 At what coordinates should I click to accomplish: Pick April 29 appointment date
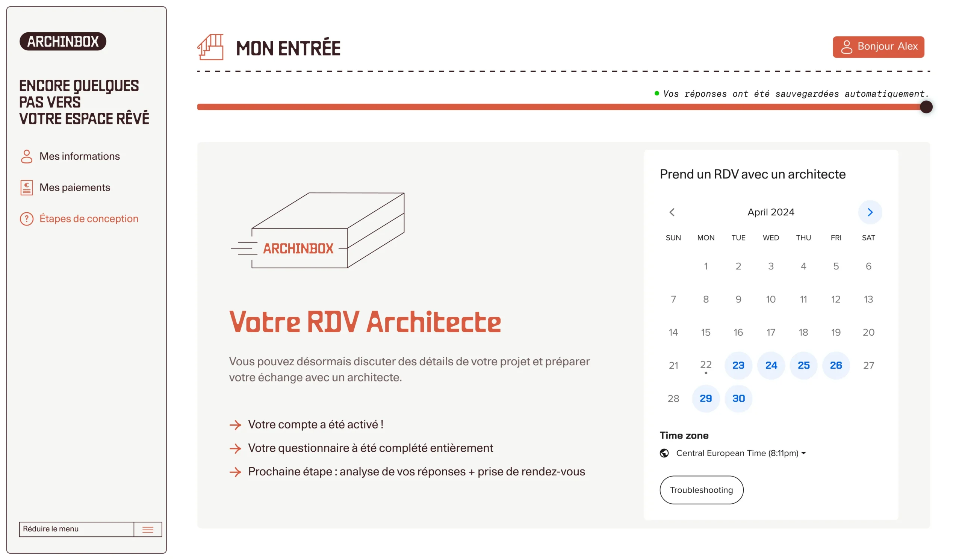[x=706, y=398]
